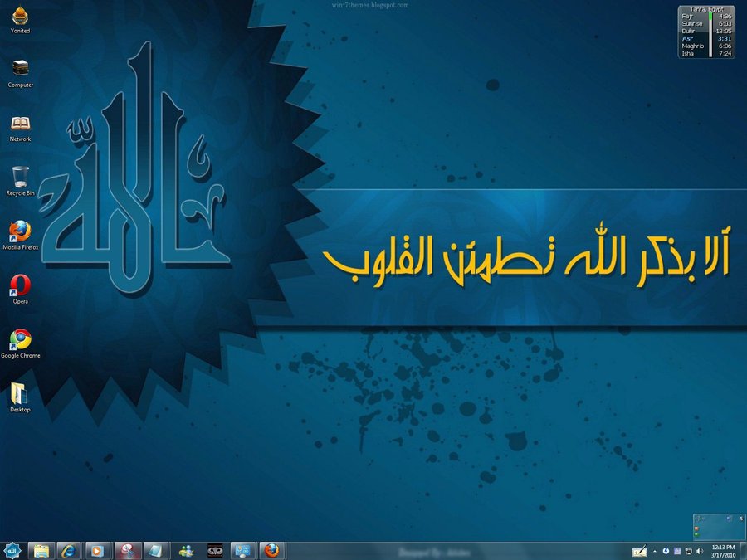The height and width of the screenshot is (560, 747).
Task: Open the taskbar clock and date
Action: 723,551
